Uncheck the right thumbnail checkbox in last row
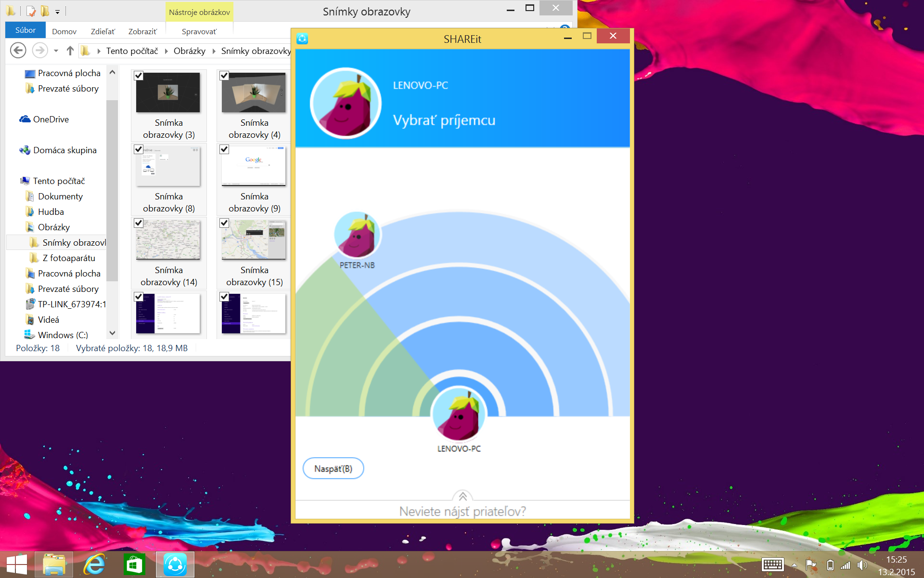 pyautogui.click(x=224, y=297)
